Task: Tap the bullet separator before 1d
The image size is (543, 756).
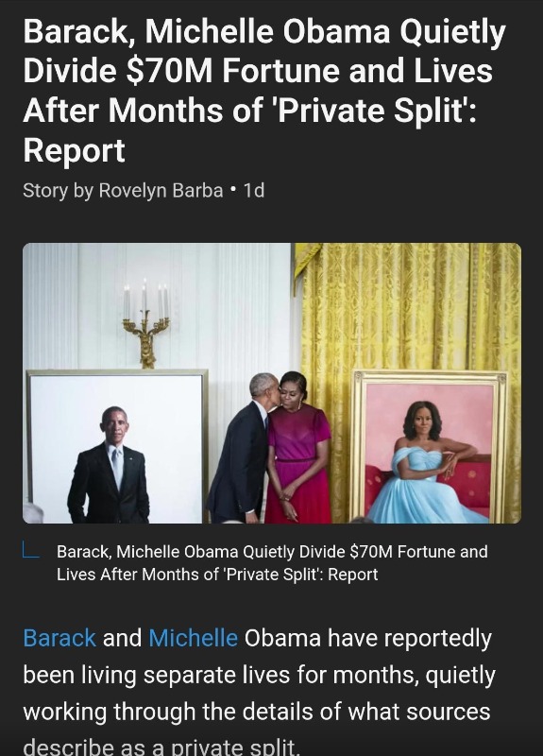Action: [233, 190]
